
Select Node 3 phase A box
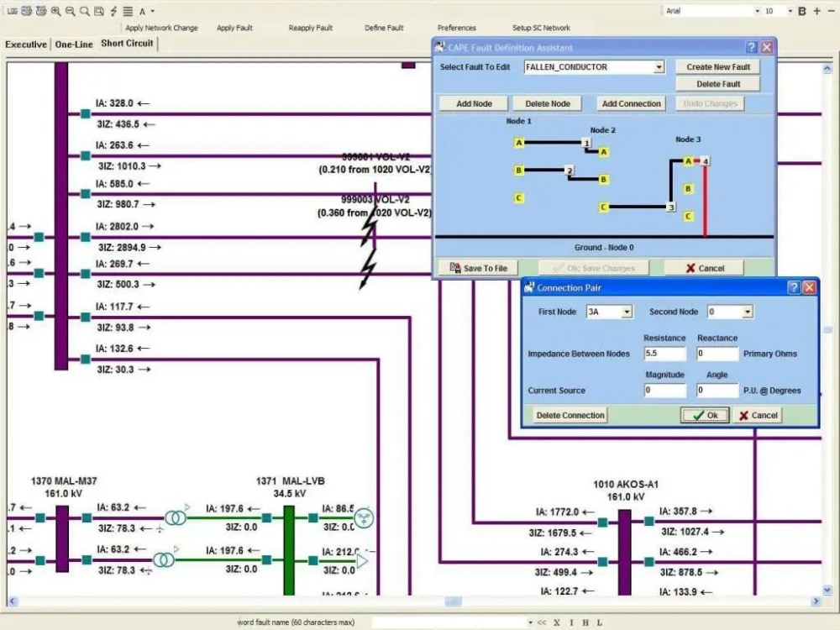pos(689,161)
